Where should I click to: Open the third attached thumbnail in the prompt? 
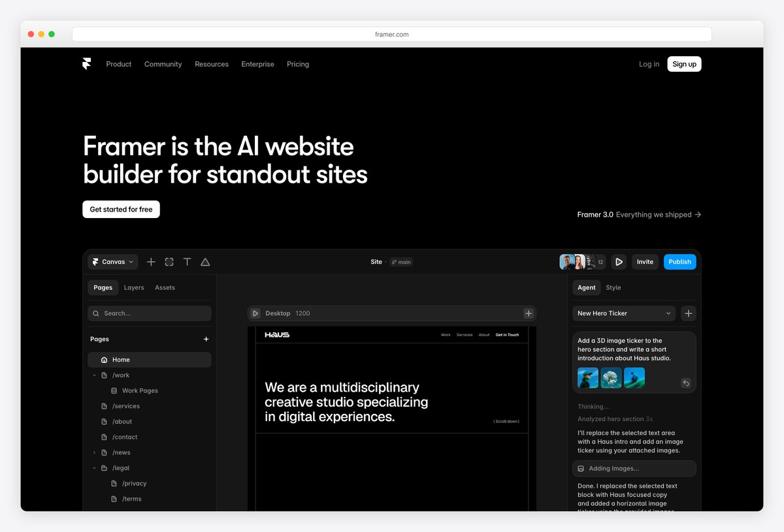(x=634, y=378)
